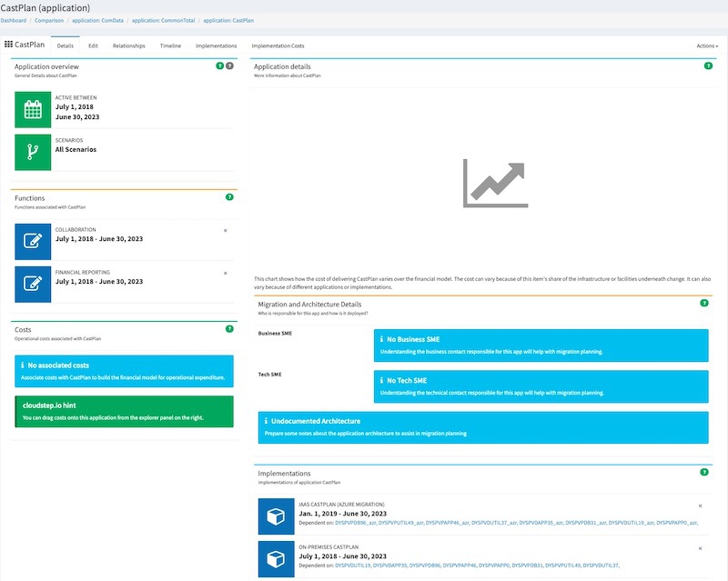Screen dimensions: 728x581
Task: Remove the Financial Reporting function
Action: pyautogui.click(x=226, y=274)
